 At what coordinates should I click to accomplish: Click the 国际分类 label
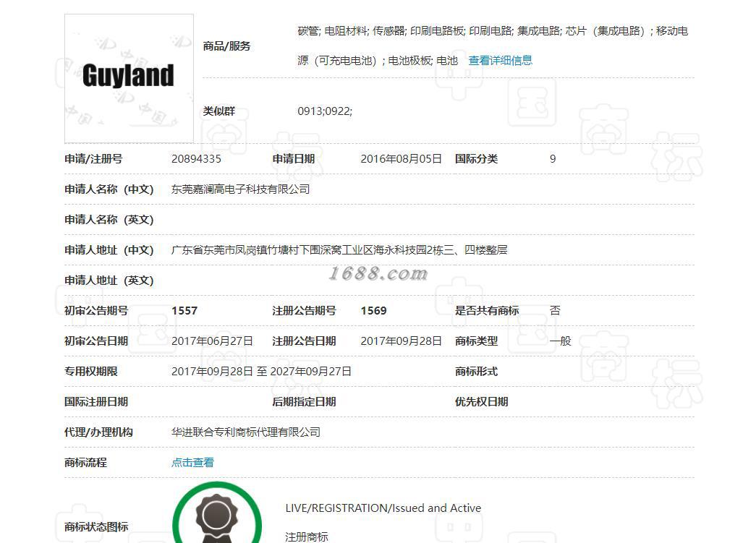[x=476, y=159]
